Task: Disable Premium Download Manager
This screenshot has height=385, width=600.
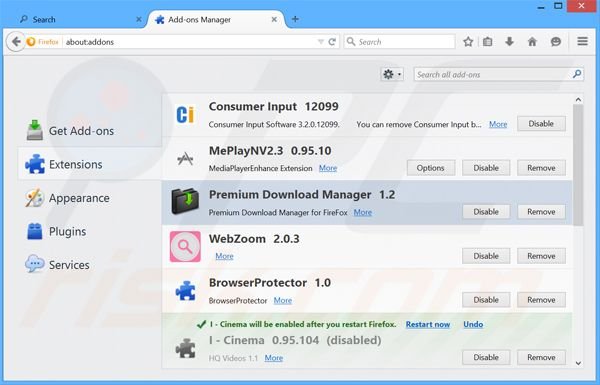Action: [x=486, y=212]
